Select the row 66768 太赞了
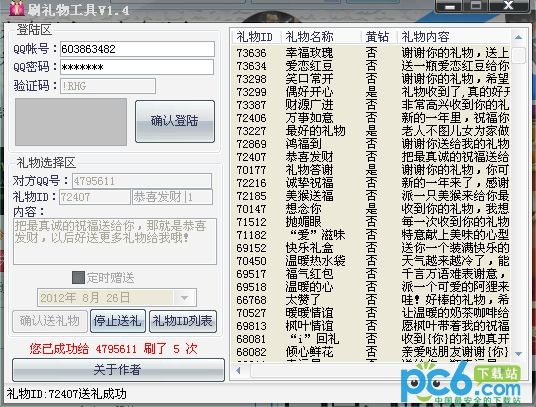536x407 pixels. point(371,300)
